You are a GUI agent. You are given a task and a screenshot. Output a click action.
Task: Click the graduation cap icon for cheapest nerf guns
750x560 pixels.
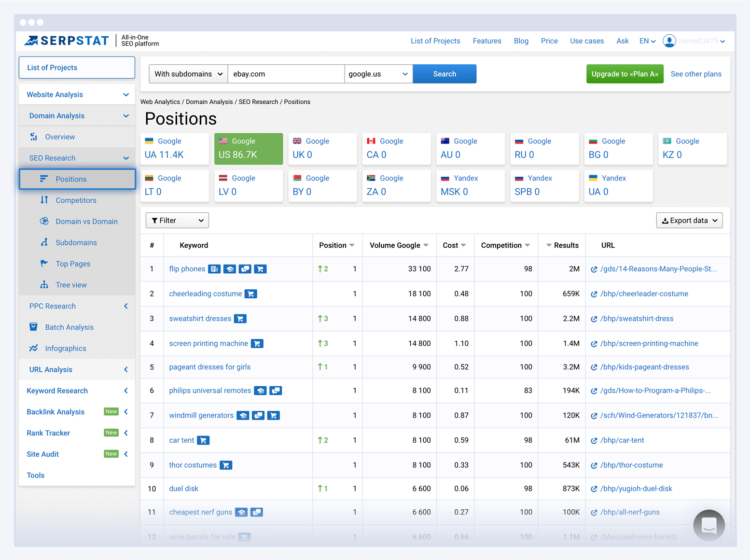(x=242, y=512)
